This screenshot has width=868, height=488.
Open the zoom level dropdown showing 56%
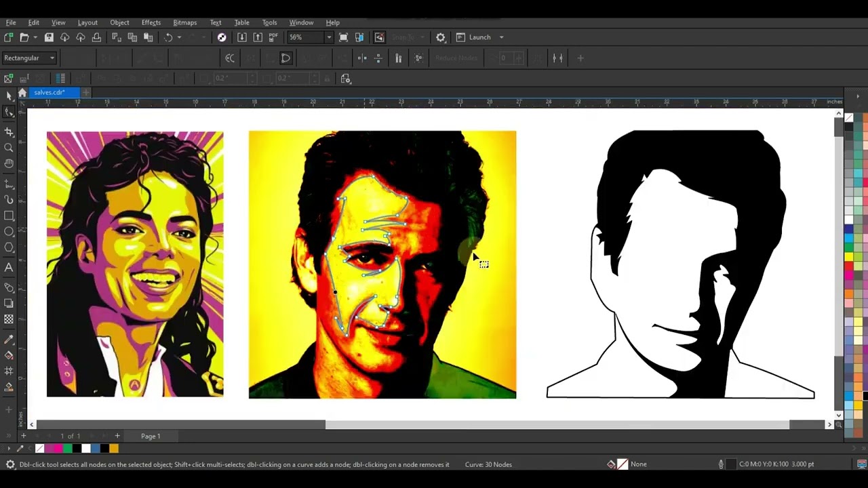(x=329, y=37)
